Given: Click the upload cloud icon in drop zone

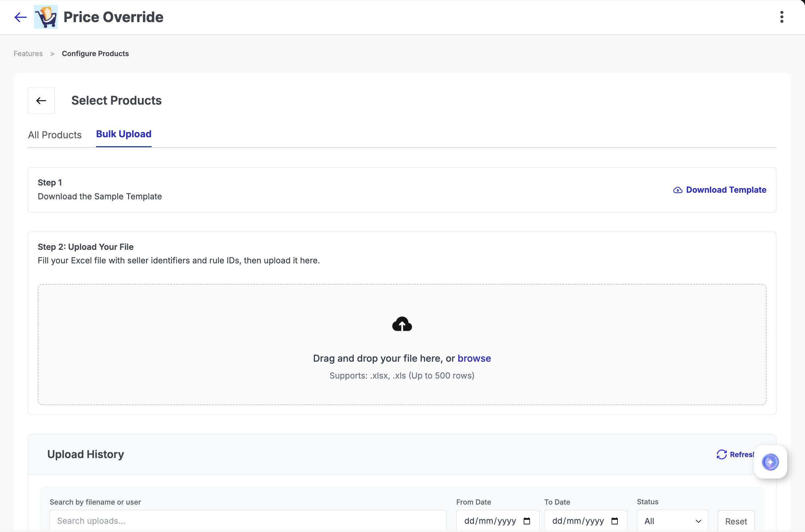Looking at the screenshot, I should click(x=402, y=324).
